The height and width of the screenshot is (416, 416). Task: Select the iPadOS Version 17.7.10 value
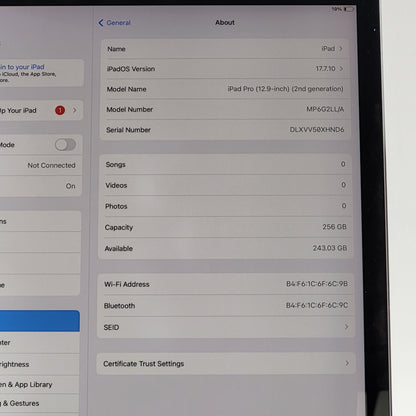click(325, 69)
